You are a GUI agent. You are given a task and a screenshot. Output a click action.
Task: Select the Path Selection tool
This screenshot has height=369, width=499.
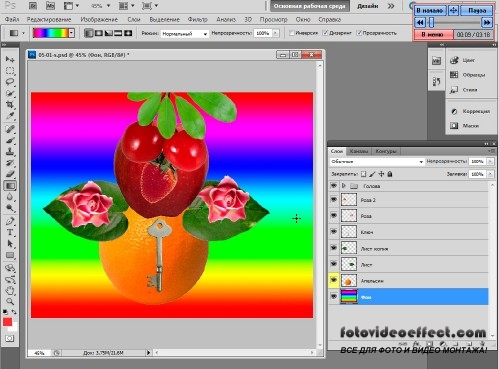pos(10,244)
